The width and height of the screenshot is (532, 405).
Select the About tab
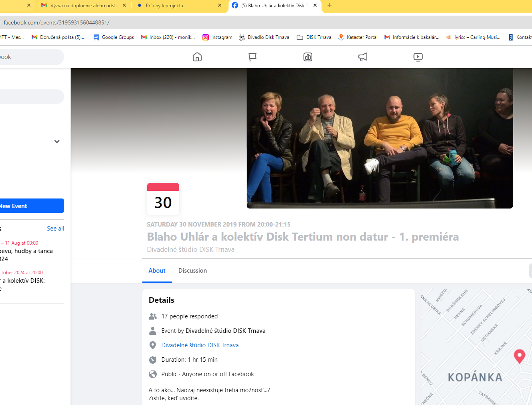157,271
